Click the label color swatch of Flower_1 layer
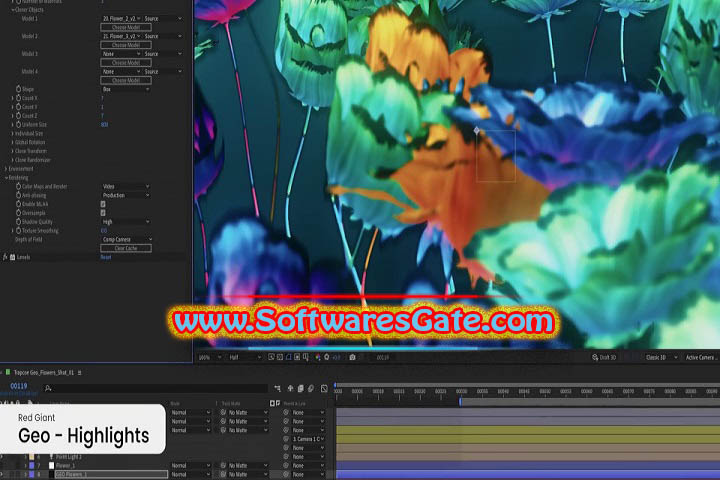 pyautogui.click(x=32, y=465)
